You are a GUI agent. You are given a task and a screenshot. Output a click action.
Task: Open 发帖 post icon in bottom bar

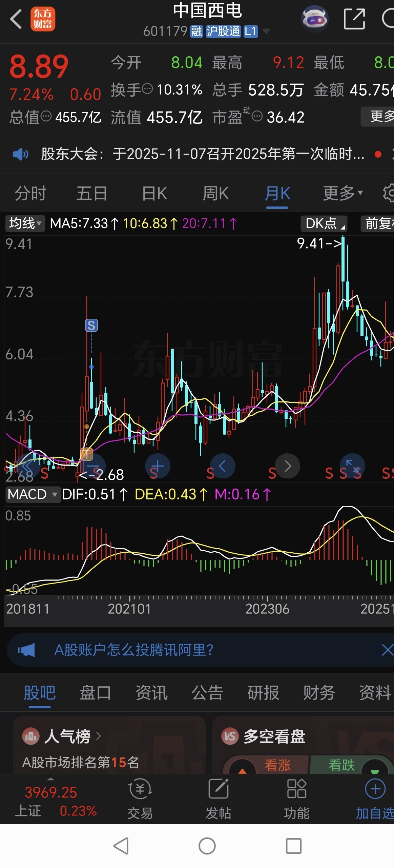click(219, 789)
